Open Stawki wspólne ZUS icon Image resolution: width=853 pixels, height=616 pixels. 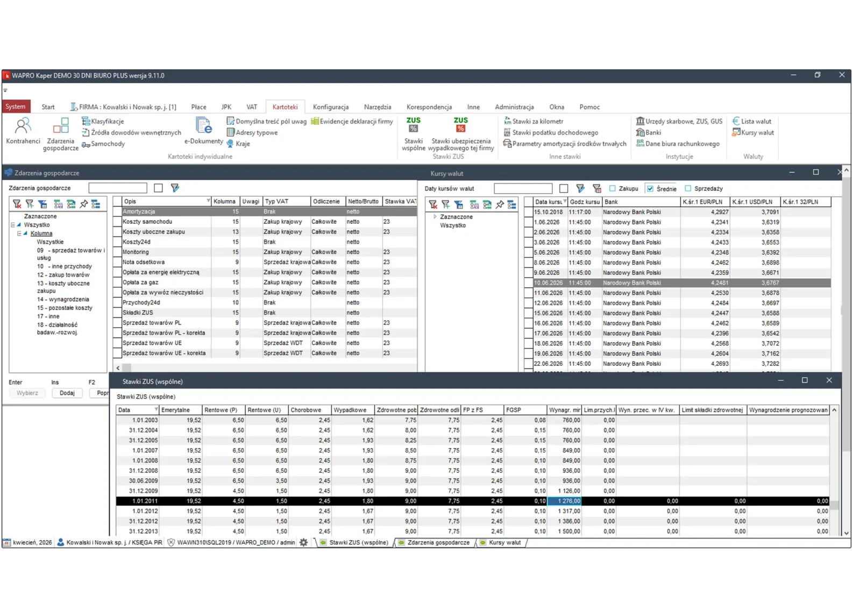tap(414, 134)
